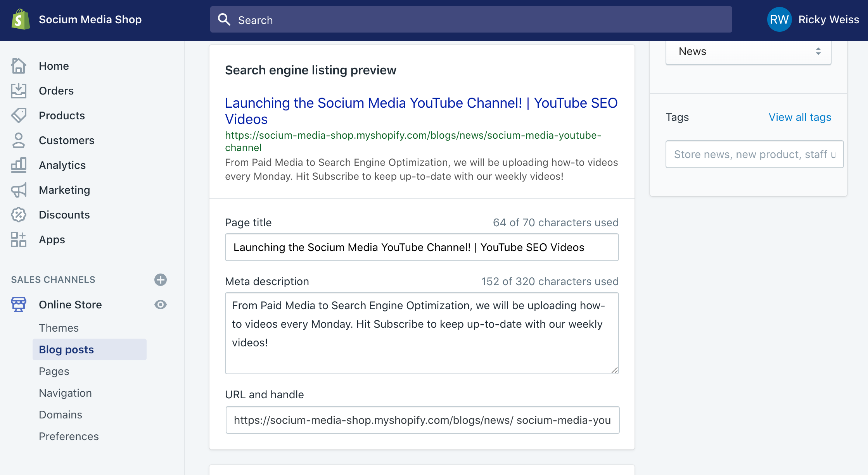Open the News blog dropdown
Screen dimensions: 868x475
pyautogui.click(x=748, y=52)
